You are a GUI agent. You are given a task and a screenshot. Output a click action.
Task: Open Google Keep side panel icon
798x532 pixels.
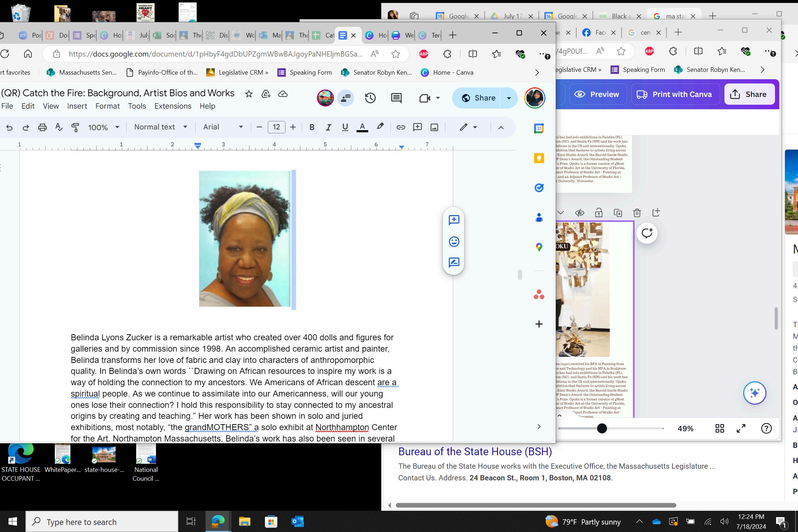pyautogui.click(x=539, y=158)
